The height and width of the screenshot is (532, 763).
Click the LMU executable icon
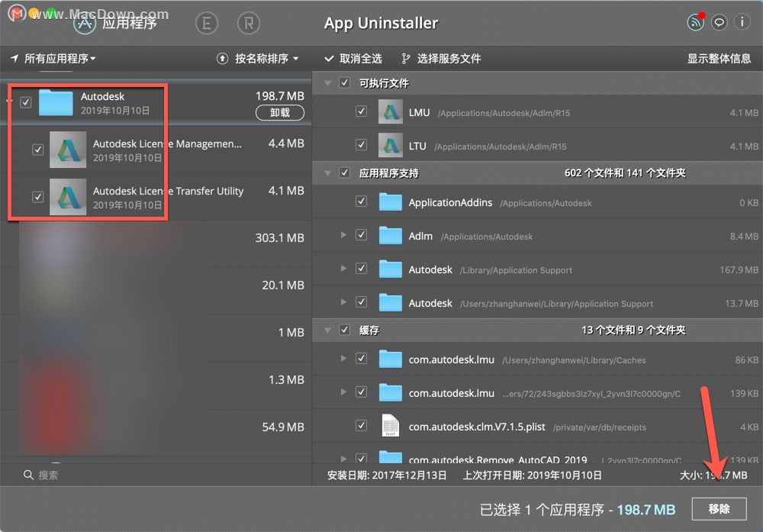point(391,112)
